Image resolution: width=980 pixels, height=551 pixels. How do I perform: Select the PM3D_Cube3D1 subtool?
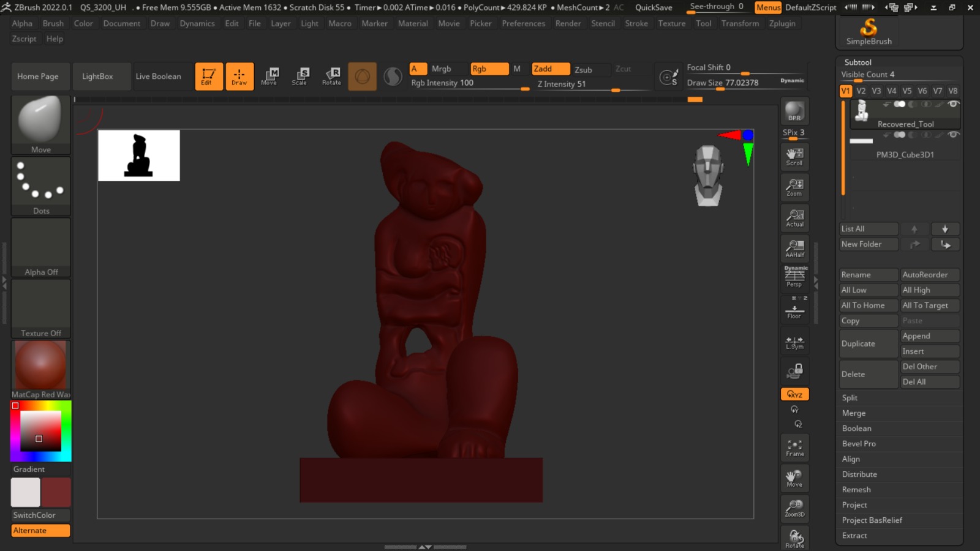click(x=904, y=146)
